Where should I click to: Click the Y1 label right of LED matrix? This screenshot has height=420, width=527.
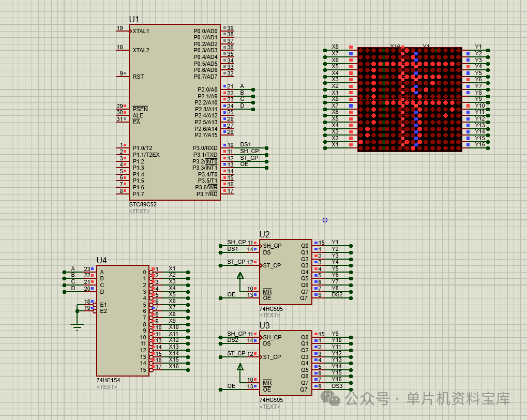(478, 47)
